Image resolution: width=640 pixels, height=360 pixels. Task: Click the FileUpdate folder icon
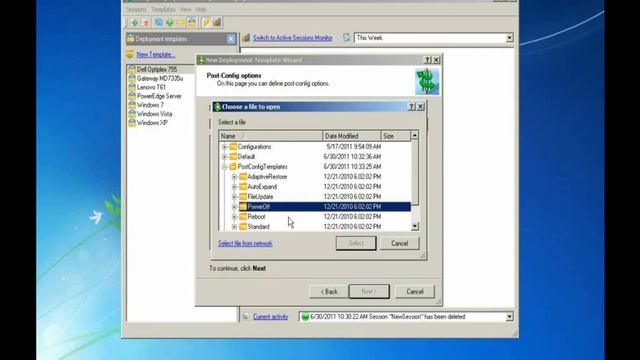[243, 197]
